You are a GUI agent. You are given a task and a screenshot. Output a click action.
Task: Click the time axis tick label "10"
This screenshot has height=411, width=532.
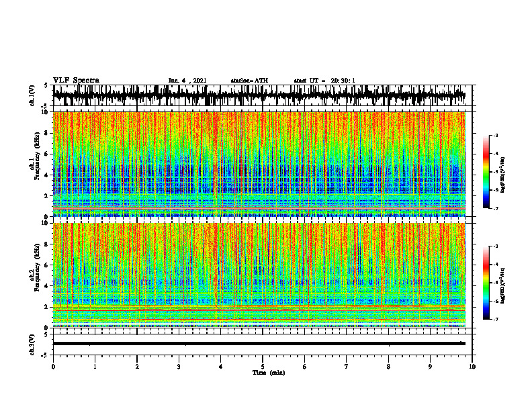pos(472,367)
